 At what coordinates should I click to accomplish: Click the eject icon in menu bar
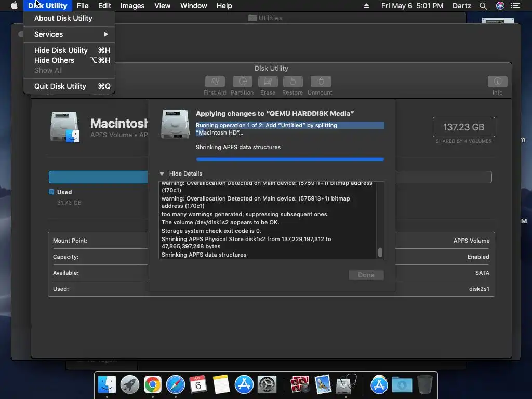click(x=366, y=6)
